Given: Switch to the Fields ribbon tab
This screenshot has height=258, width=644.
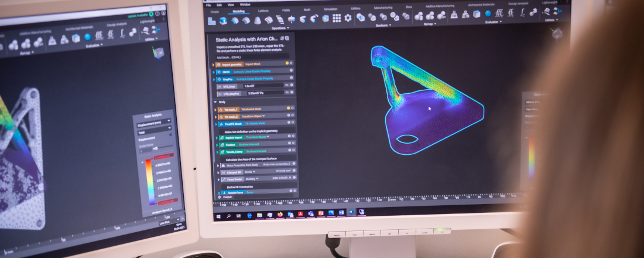Looking at the screenshot, I should [286, 11].
